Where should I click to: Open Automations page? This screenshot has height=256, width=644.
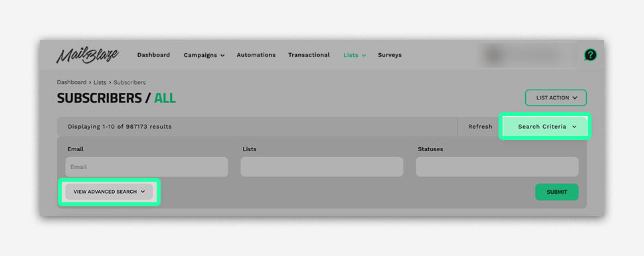[256, 55]
